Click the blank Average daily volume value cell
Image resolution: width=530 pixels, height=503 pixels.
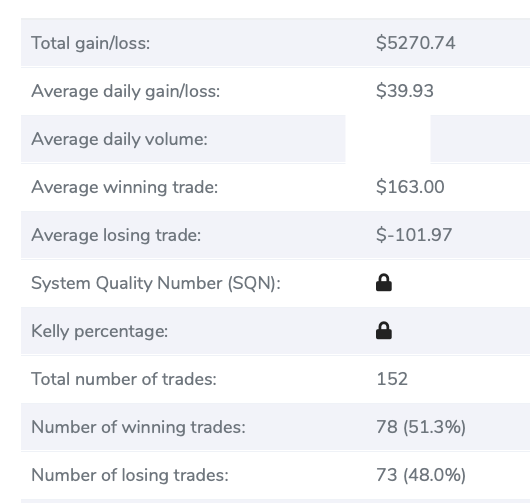pos(388,139)
